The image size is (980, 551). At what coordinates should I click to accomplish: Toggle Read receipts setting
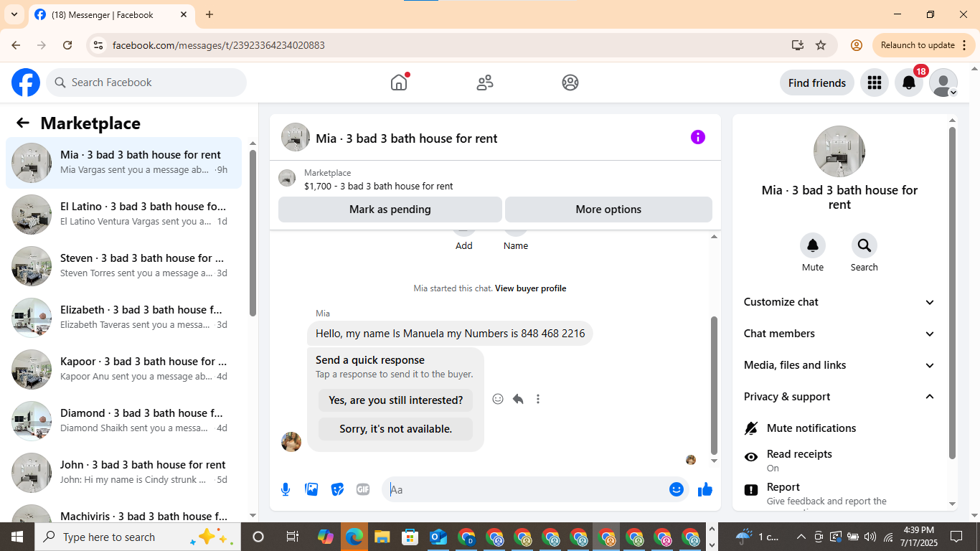[x=839, y=460]
